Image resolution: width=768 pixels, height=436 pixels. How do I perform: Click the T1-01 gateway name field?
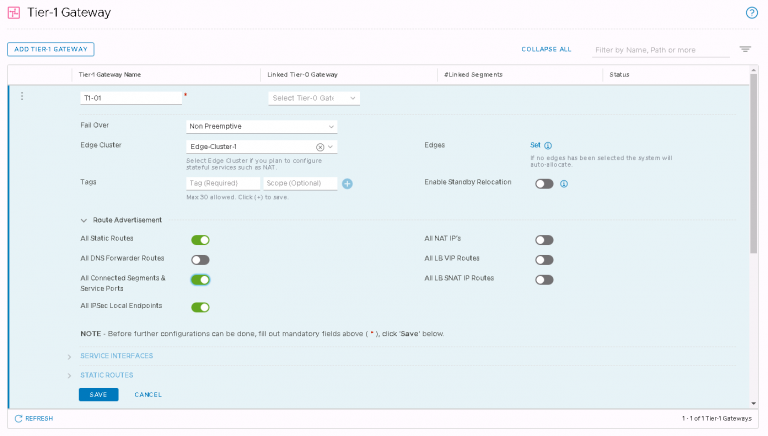point(131,98)
